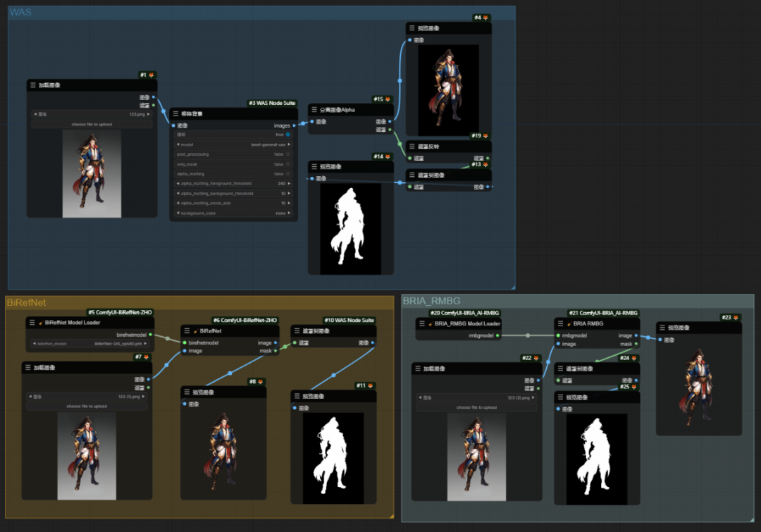
Task: Click the images output port on 移除背景 node
Action: pyautogui.click(x=294, y=125)
